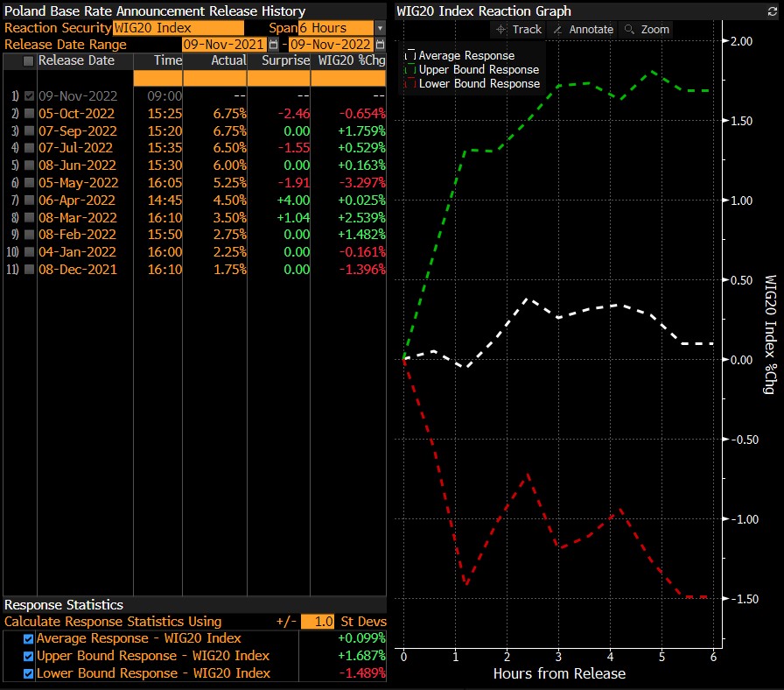The width and height of the screenshot is (784, 690).
Task: Toggle select-all checkbox in table header
Action: (29, 61)
